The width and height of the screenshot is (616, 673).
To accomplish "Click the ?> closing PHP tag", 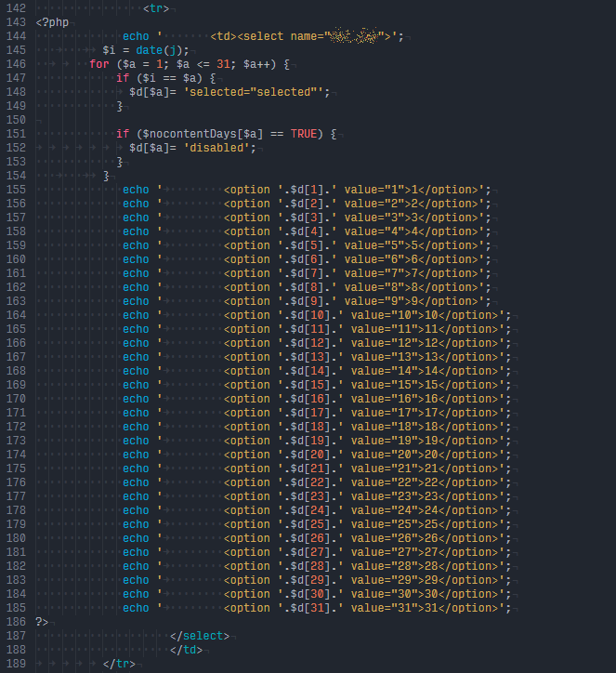I will click(x=42, y=622).
